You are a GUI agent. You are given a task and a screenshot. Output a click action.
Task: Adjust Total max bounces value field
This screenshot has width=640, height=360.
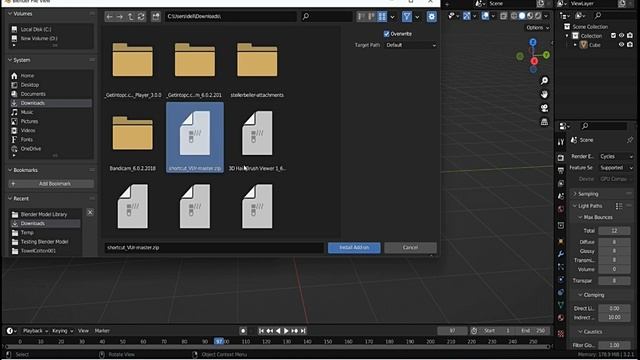click(x=614, y=231)
